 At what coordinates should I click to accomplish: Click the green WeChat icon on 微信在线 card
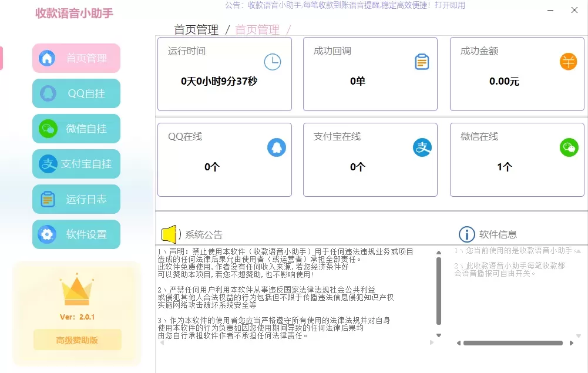click(568, 147)
